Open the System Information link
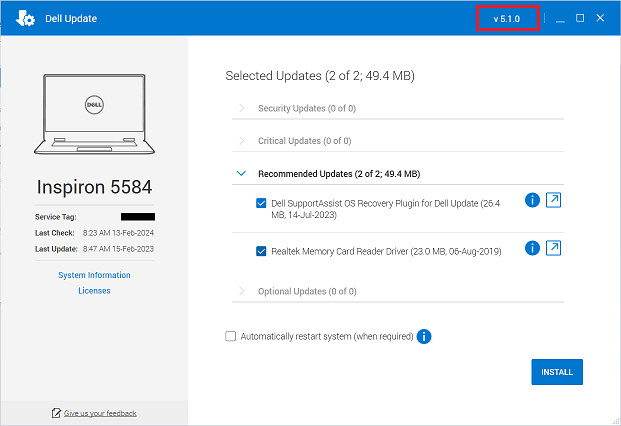The width and height of the screenshot is (621, 426). coord(94,275)
